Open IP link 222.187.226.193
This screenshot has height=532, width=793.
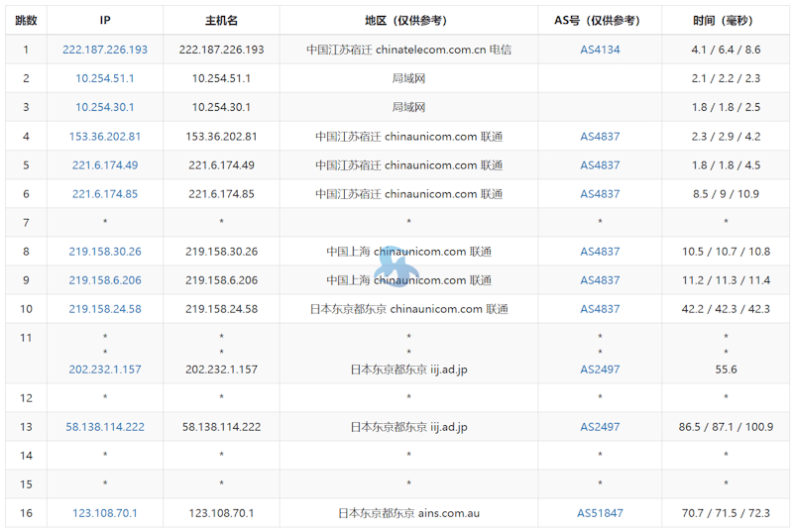105,50
